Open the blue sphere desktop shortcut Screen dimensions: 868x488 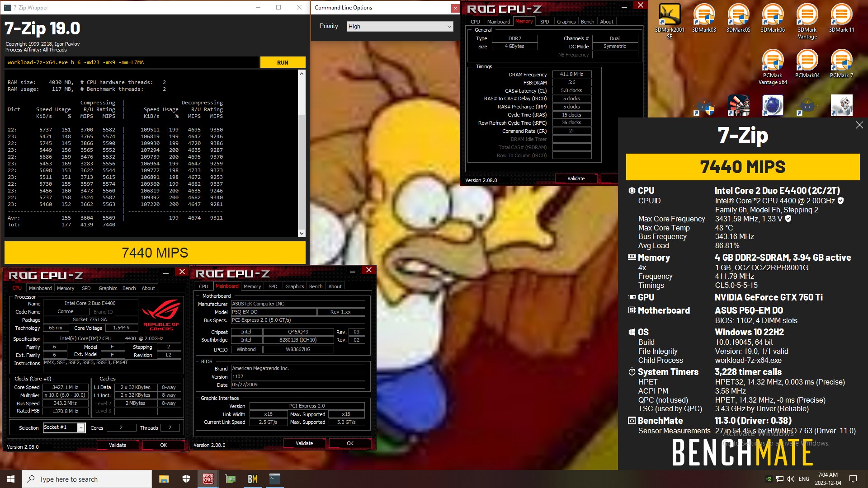click(773, 105)
